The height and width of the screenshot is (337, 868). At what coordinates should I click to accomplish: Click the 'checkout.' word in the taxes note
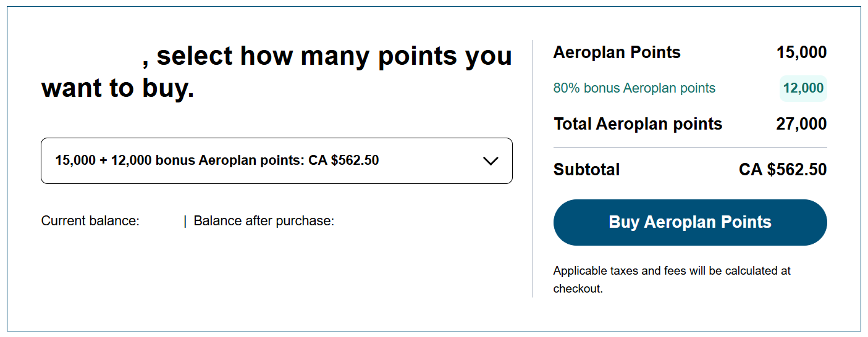(x=578, y=288)
